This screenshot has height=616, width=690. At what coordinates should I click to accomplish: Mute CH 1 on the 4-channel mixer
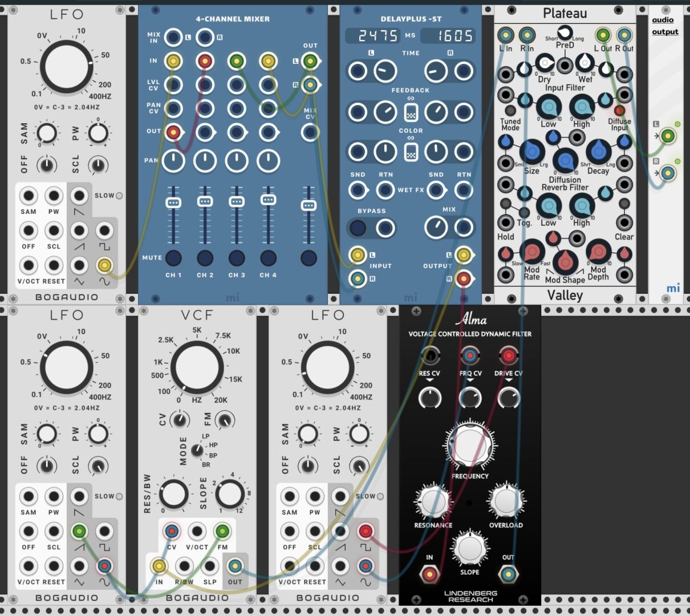coord(173,258)
